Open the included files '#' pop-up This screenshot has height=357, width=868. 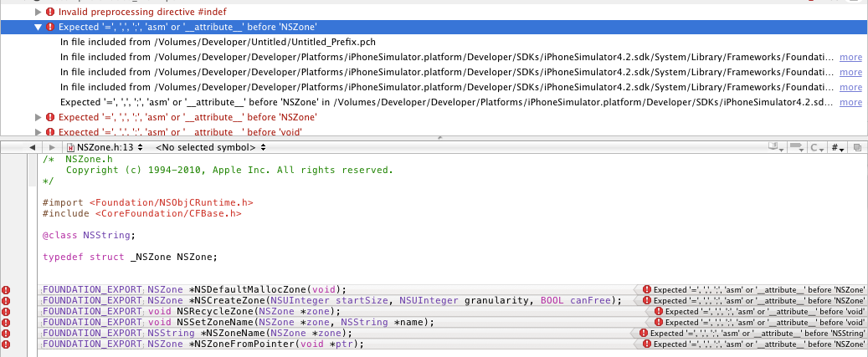(837, 147)
